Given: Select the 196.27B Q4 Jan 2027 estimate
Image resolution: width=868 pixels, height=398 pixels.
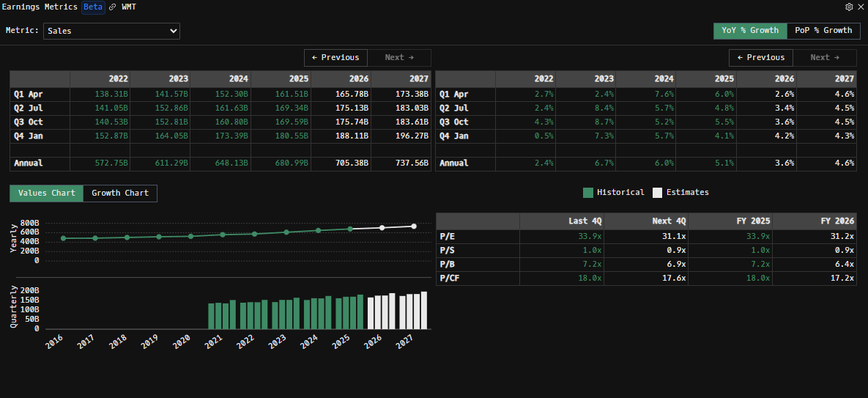Looking at the screenshot, I should pyautogui.click(x=401, y=136).
